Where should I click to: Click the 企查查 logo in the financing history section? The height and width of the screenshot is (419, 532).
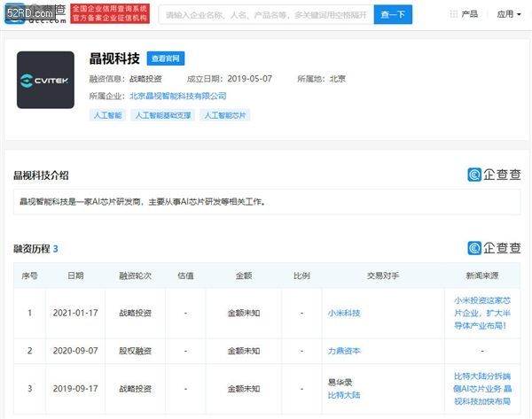tap(494, 248)
